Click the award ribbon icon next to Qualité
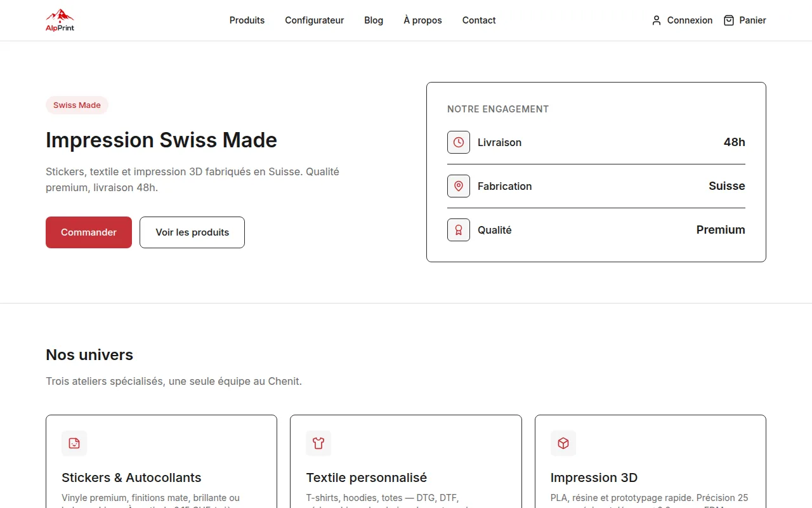This screenshot has height=508, width=812. click(x=459, y=230)
